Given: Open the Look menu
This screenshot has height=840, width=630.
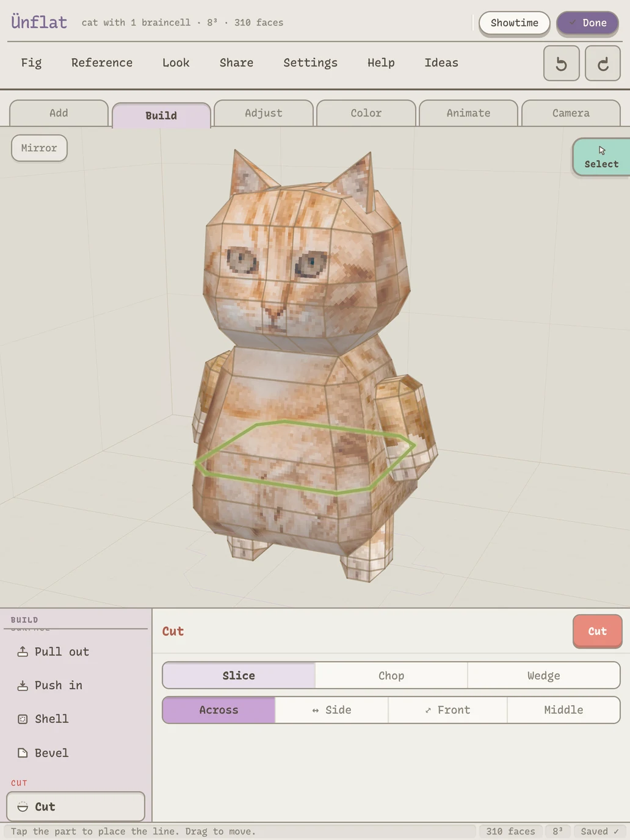Looking at the screenshot, I should point(176,63).
